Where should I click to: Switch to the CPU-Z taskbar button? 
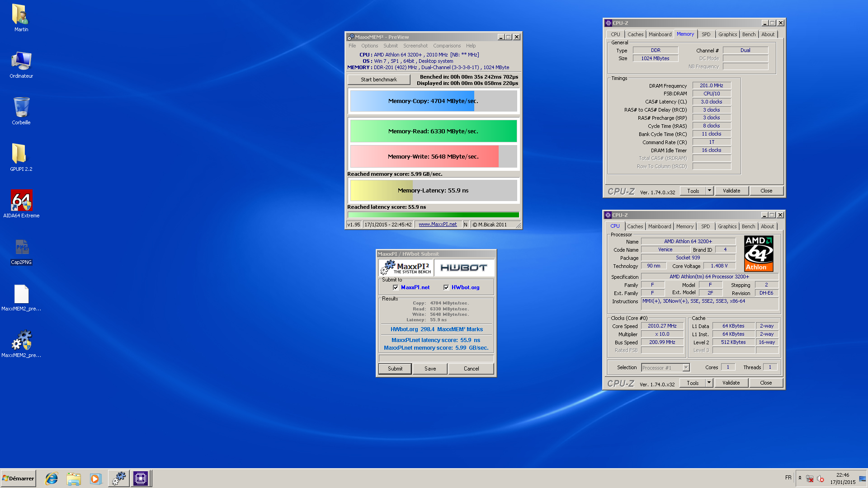point(141,478)
